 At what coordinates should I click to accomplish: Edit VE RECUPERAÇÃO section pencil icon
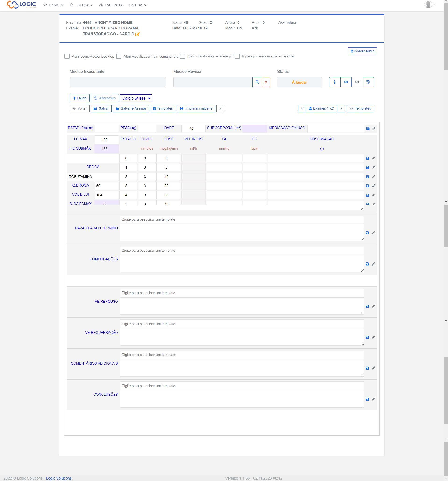pos(373,337)
